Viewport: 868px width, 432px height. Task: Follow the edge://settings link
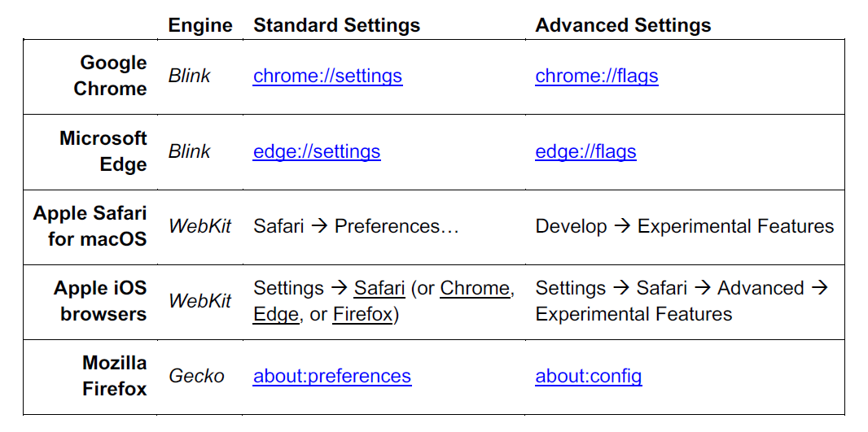pos(317,152)
